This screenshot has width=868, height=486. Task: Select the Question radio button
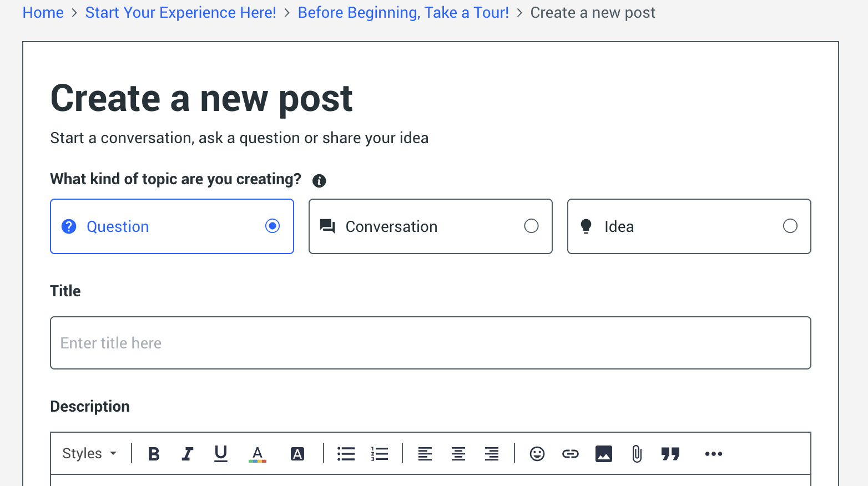click(272, 226)
